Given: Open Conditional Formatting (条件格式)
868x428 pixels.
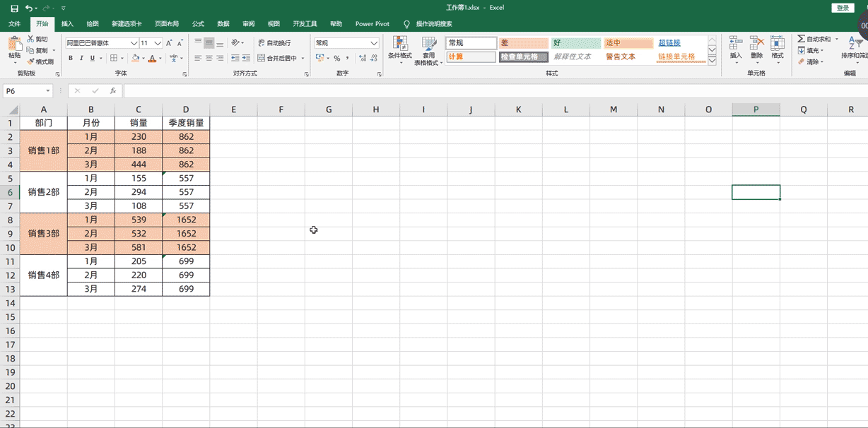Looking at the screenshot, I should click(400, 50).
